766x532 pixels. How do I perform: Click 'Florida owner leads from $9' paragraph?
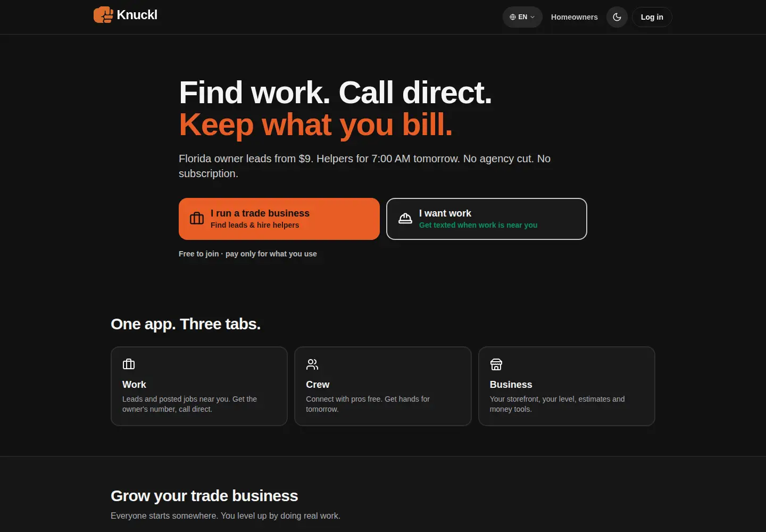point(364,166)
